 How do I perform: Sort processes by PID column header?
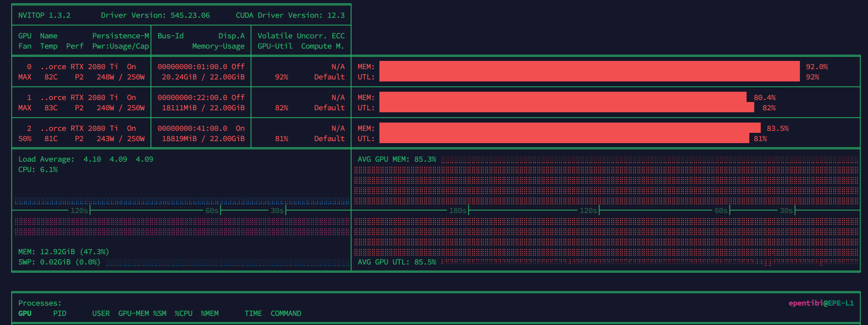(60, 313)
